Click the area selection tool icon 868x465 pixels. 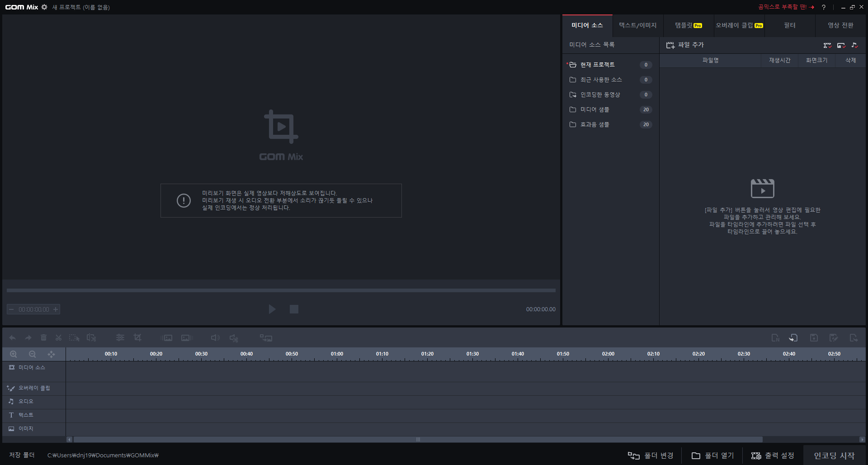click(74, 338)
